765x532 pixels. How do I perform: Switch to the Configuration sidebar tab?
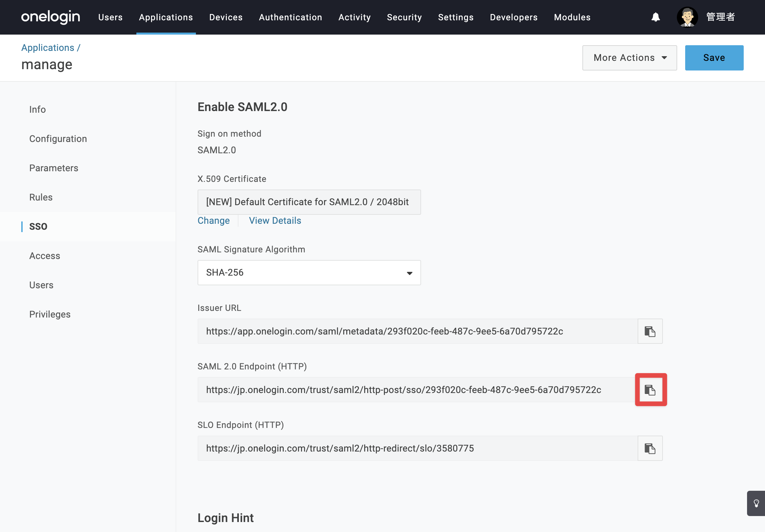58,139
